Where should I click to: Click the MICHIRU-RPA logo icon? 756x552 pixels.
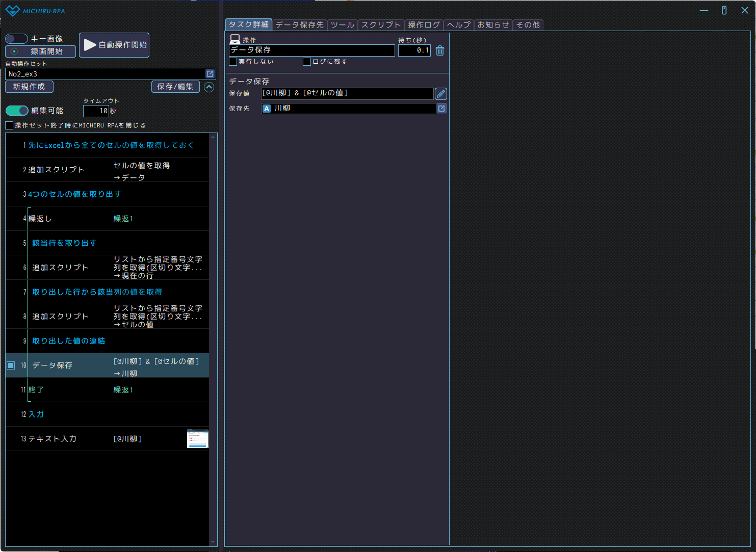[x=12, y=11]
